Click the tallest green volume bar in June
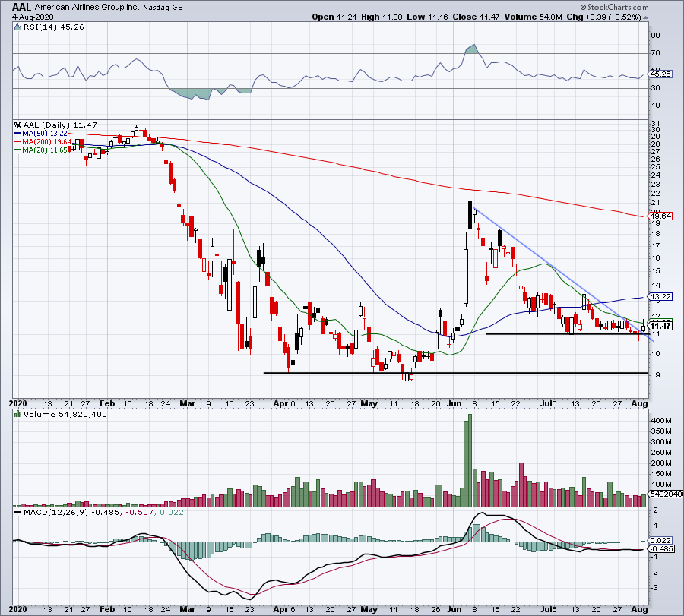The height and width of the screenshot is (616, 684). 470,460
